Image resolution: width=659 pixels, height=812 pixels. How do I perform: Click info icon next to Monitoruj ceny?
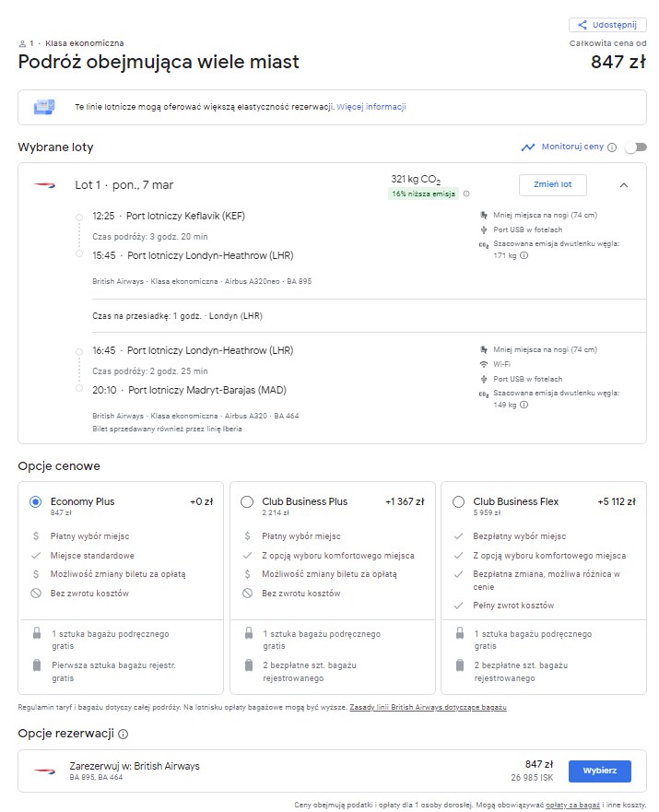click(x=612, y=147)
